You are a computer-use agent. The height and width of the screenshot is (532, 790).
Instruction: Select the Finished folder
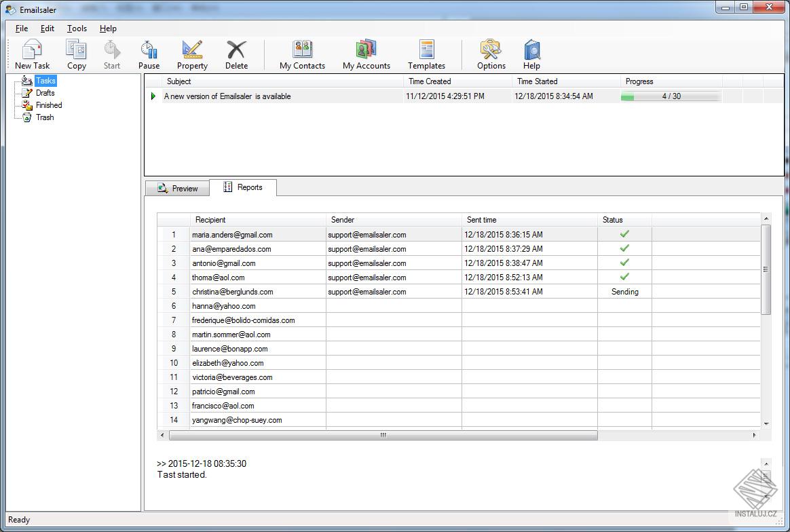[49, 104]
